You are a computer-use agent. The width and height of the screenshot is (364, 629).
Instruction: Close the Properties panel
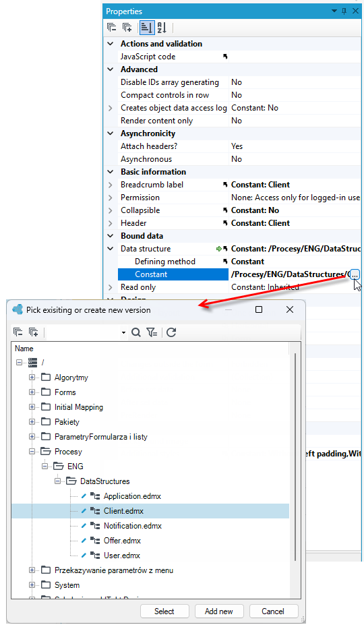(x=355, y=11)
